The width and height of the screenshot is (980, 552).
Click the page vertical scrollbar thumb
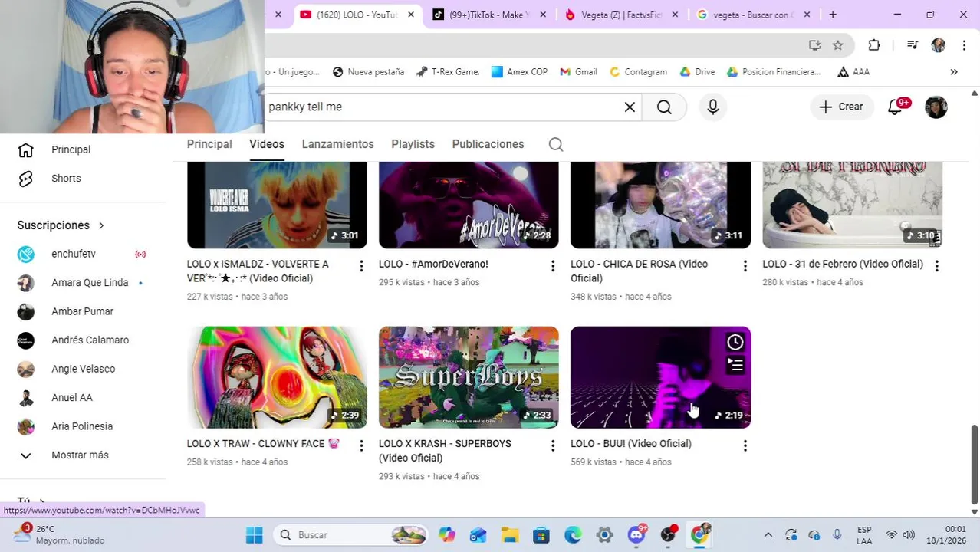coord(975,465)
